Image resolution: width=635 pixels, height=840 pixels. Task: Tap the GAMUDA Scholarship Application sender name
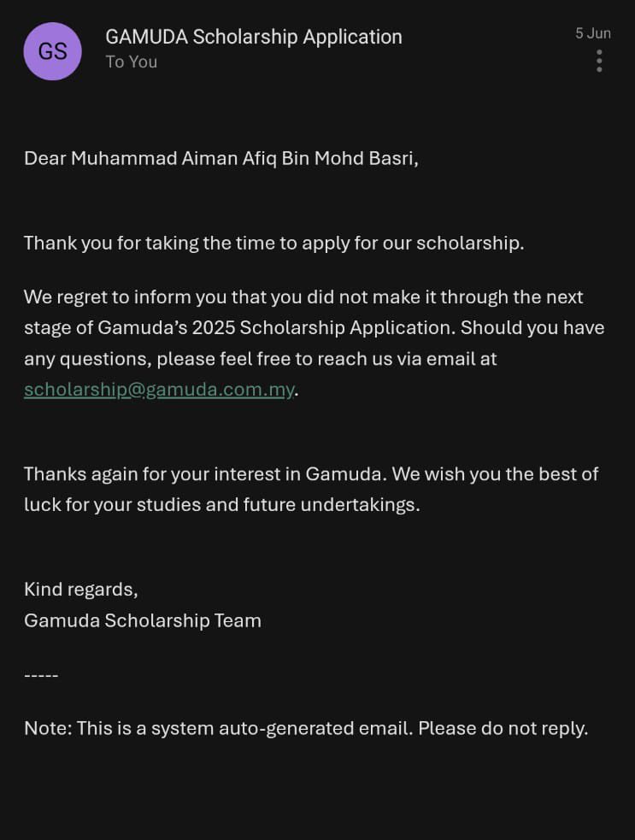click(254, 37)
